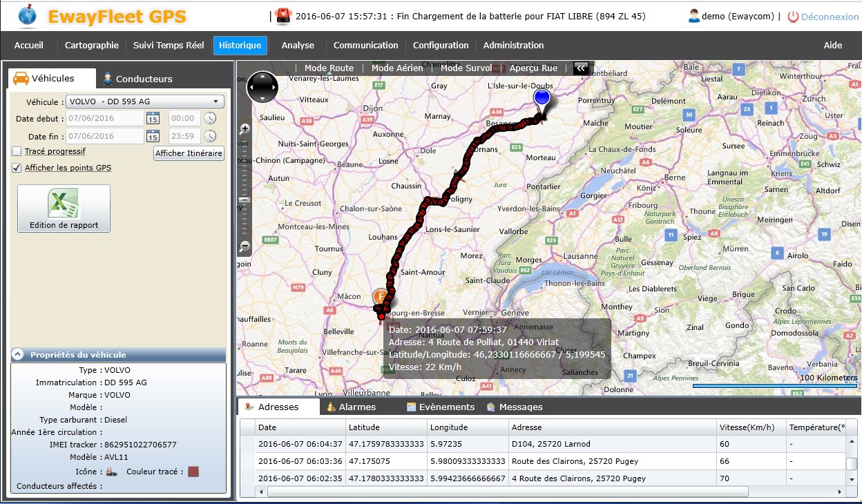Viewport: 862px width, 504px height.
Task: Click the orange car icon on Véhicules tab
Action: coord(21,78)
